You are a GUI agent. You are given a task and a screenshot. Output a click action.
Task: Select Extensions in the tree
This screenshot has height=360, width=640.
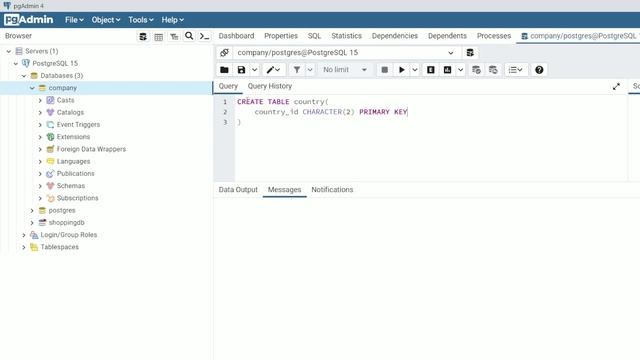pos(73,137)
